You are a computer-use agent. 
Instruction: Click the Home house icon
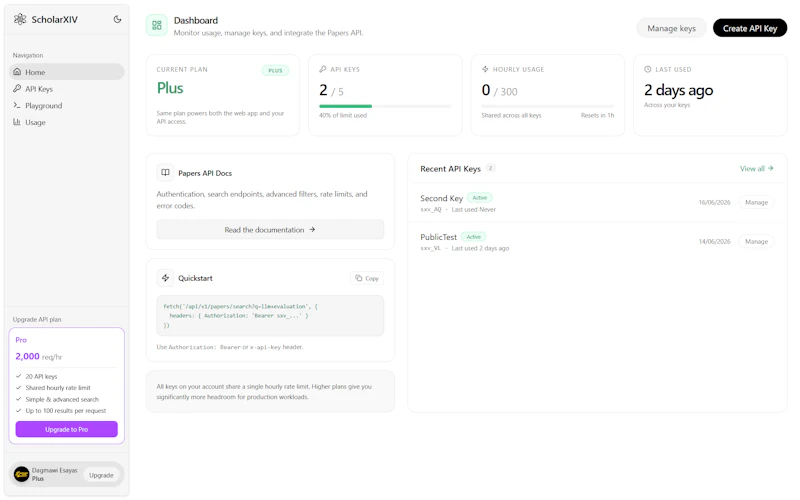pos(17,72)
